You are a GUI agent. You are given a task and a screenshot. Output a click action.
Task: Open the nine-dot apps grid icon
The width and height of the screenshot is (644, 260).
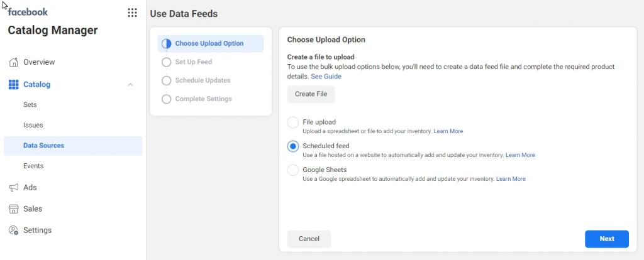pos(132,13)
